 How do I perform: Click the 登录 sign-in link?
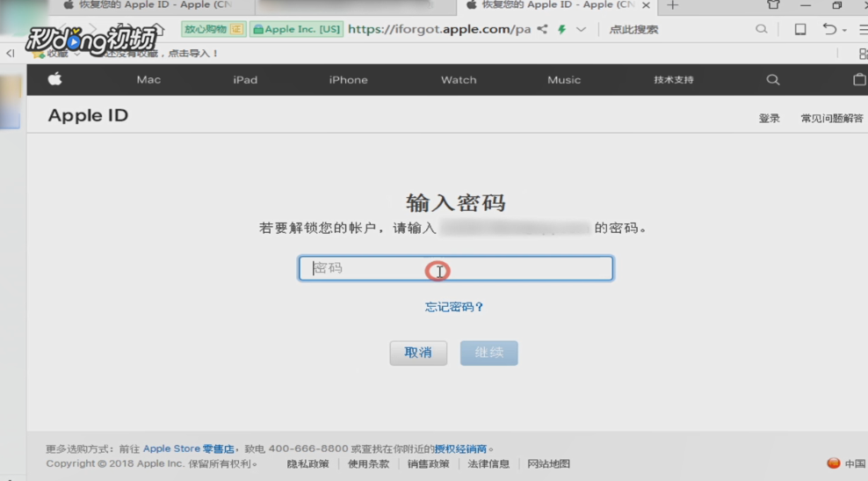tap(769, 118)
